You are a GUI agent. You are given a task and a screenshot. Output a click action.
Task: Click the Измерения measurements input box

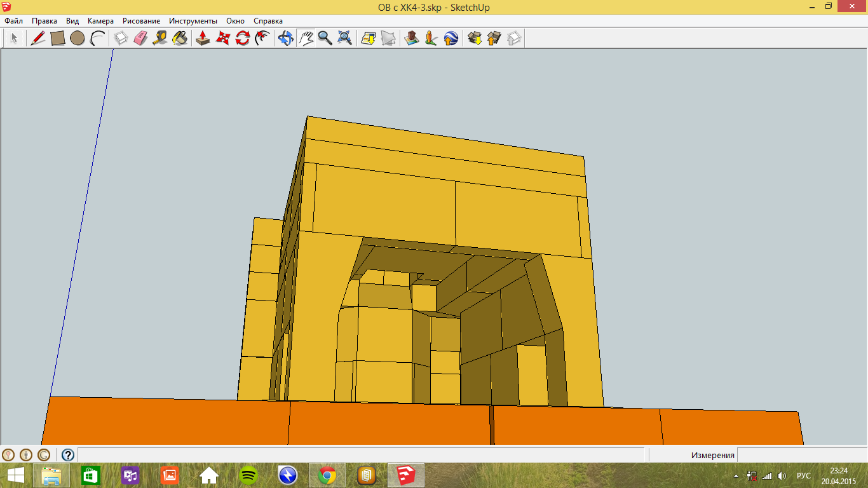tap(801, 455)
